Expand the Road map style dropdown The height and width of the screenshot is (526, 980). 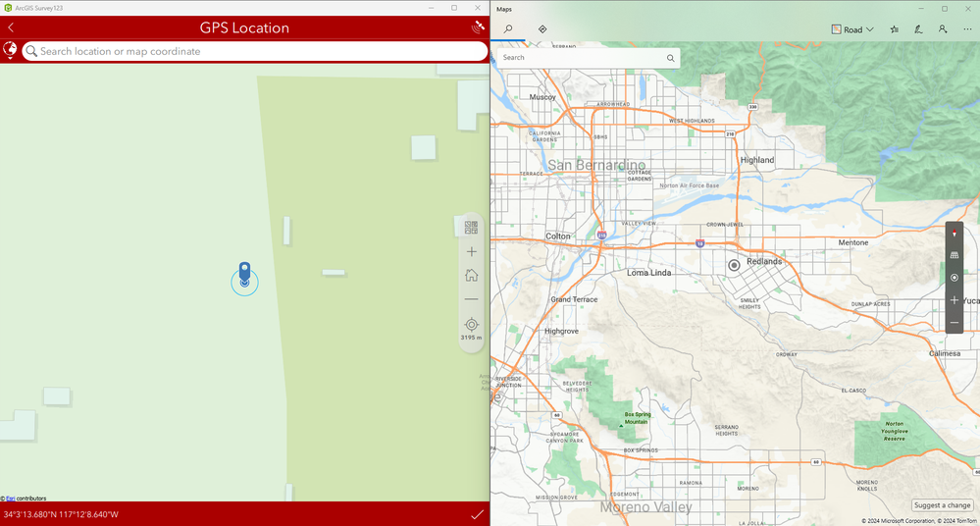852,29
